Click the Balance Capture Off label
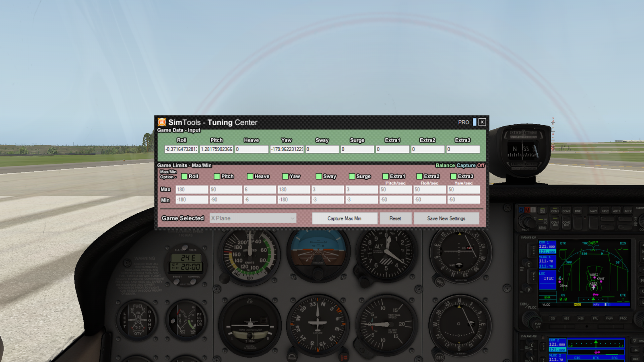This screenshot has height=362, width=644. (x=460, y=165)
